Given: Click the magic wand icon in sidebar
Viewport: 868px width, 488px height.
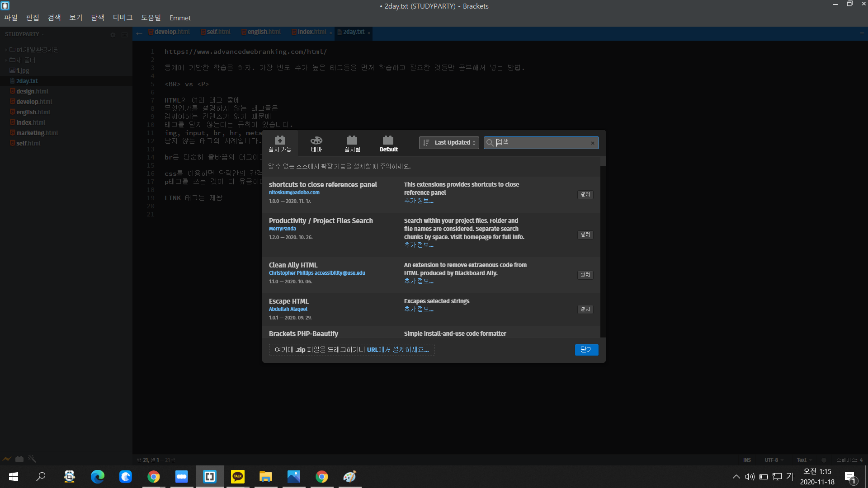Looking at the screenshot, I should pos(32,459).
